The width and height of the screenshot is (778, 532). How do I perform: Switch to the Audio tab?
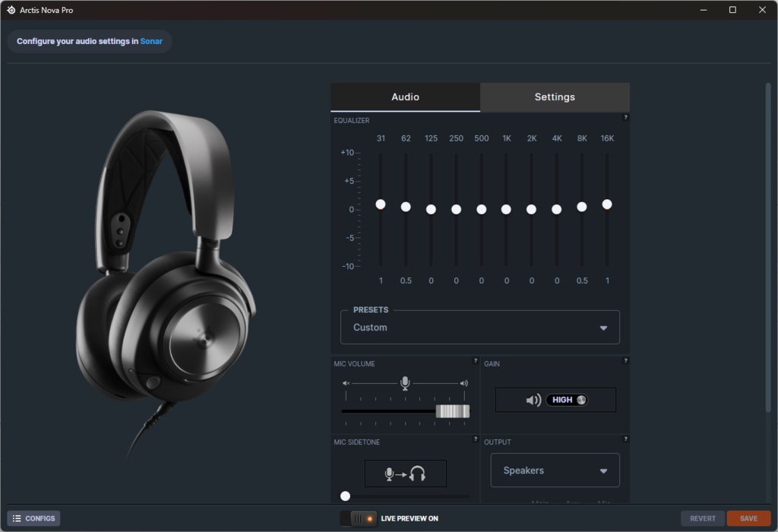point(406,97)
